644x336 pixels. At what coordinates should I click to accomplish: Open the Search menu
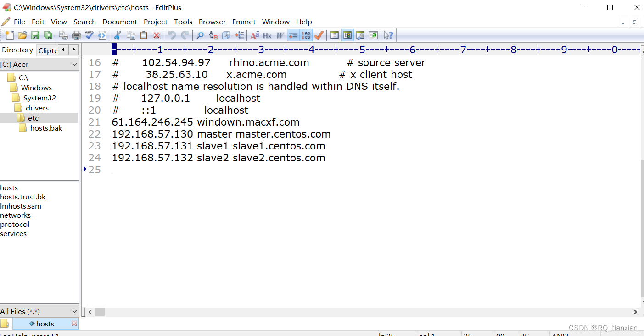(84, 22)
